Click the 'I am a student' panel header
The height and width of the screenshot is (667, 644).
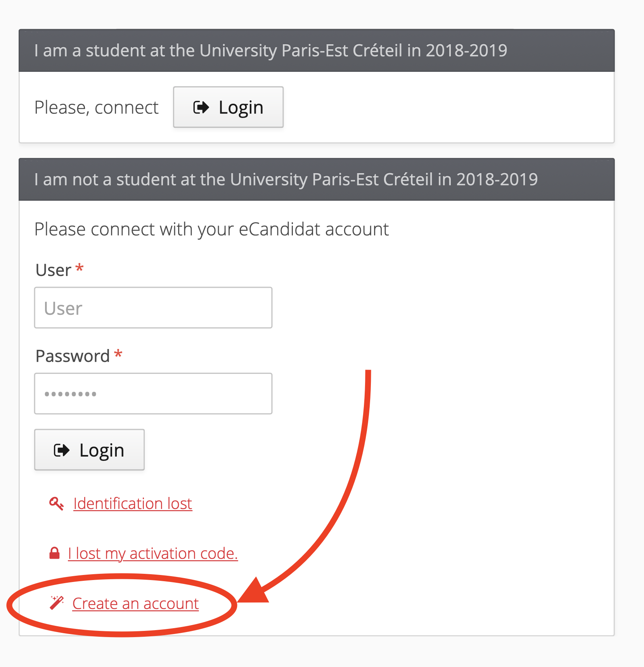(x=317, y=50)
